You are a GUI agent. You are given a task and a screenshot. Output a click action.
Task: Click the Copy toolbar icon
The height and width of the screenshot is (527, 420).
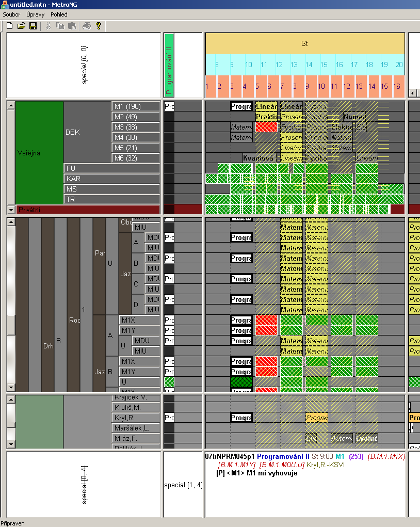point(60,26)
